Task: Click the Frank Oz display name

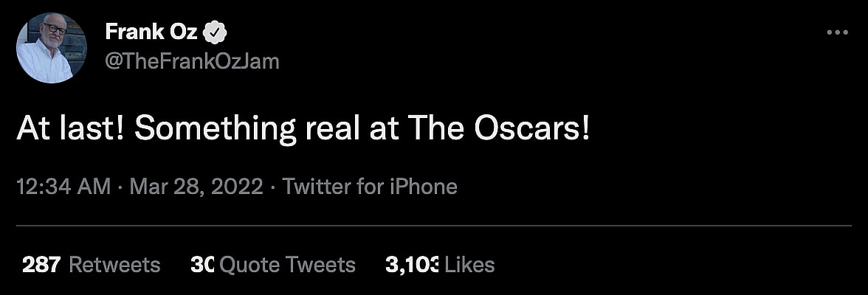Action: pos(151,32)
